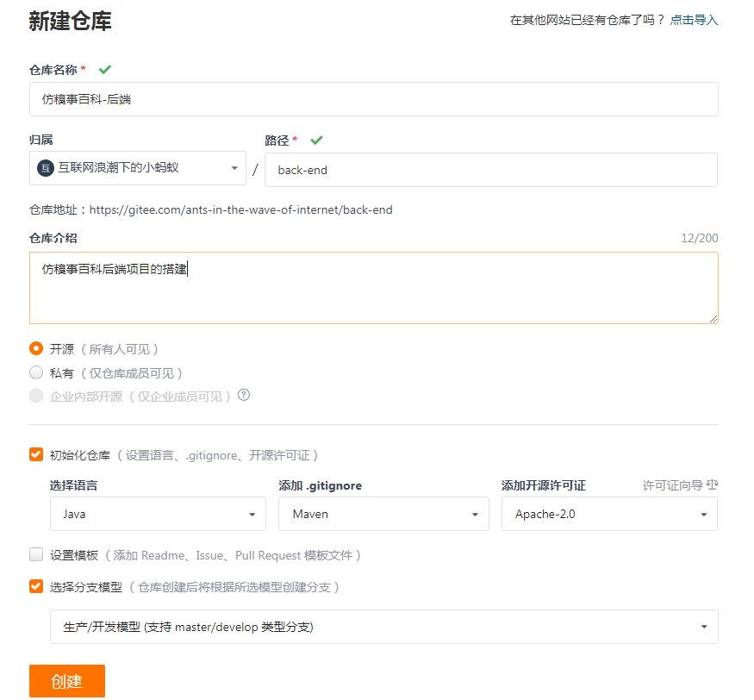Select the 私有 (仅仓库成员可见) radio option
Image resolution: width=754 pixels, height=700 pixels.
coord(36,372)
